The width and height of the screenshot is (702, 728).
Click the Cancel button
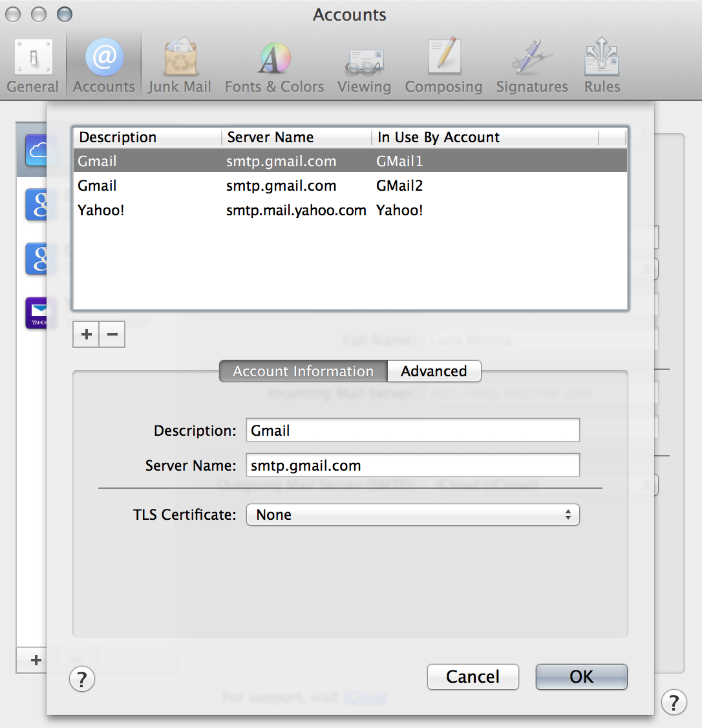473,677
